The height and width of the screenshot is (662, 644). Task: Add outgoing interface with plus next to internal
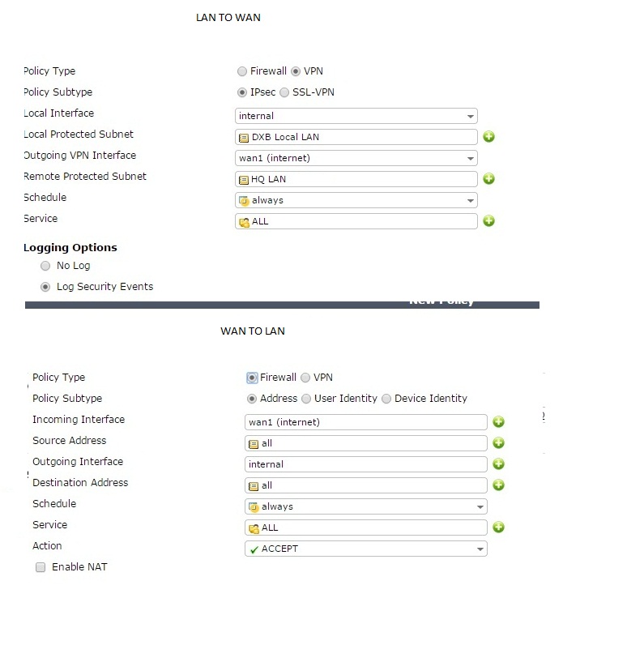498,464
